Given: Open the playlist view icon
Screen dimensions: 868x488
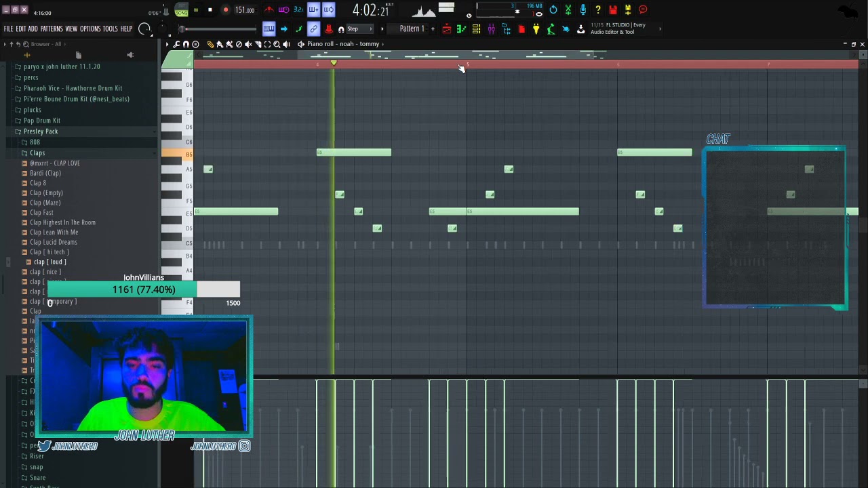Looking at the screenshot, I should coord(447,29).
